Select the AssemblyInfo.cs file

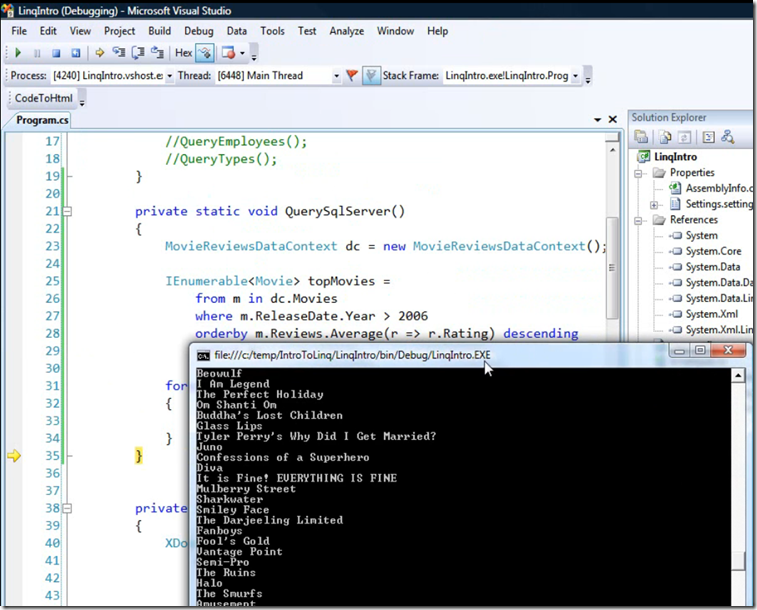coord(719,188)
